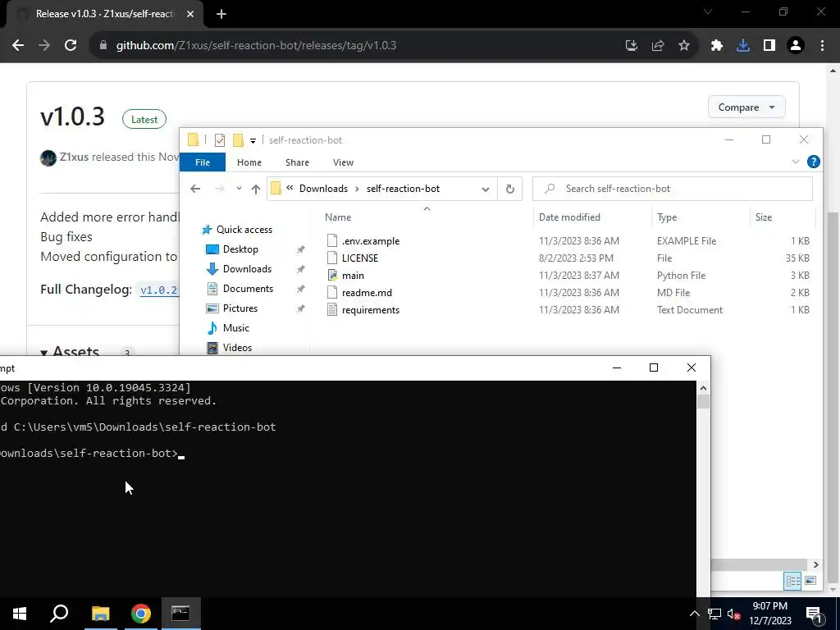The width and height of the screenshot is (840, 630).
Task: Open Documents in navigation pane
Action: (240, 289)
